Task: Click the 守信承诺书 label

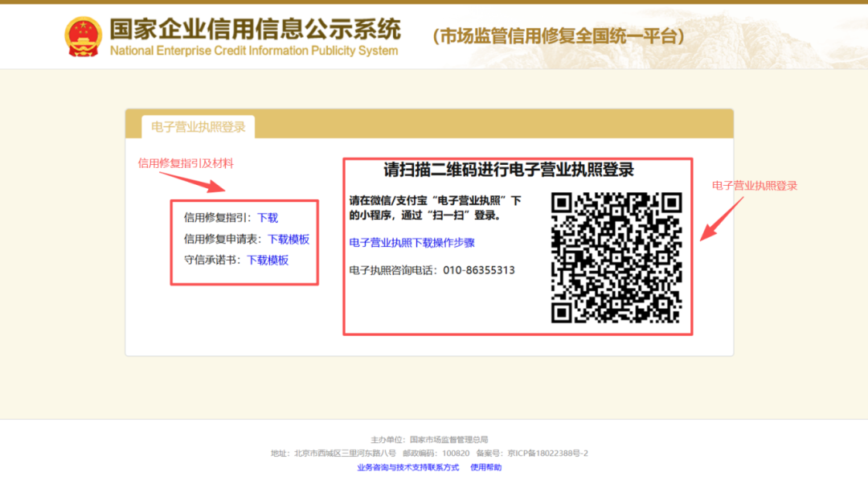Action: tap(212, 261)
